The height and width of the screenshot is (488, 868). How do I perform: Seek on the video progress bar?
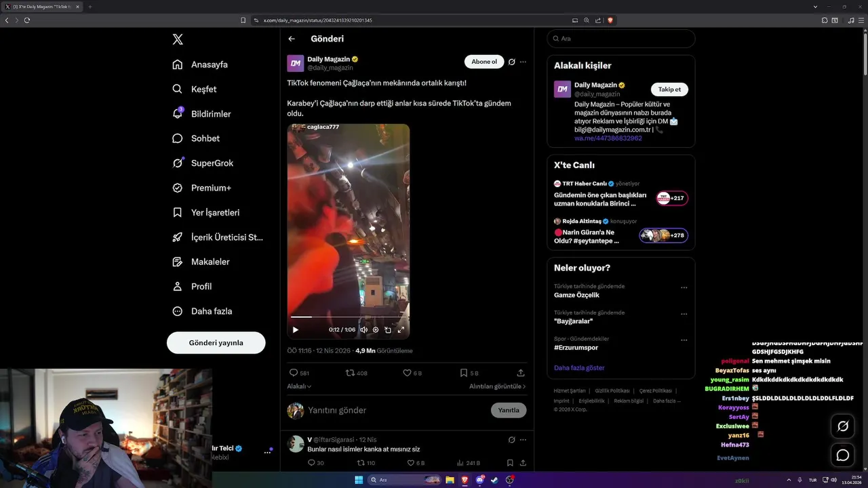[348, 317]
